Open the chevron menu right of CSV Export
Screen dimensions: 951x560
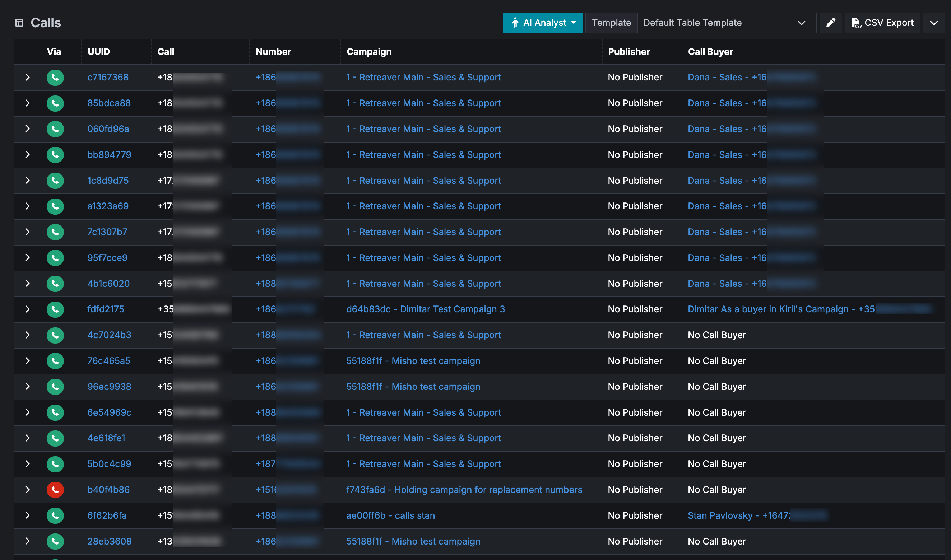tap(934, 23)
